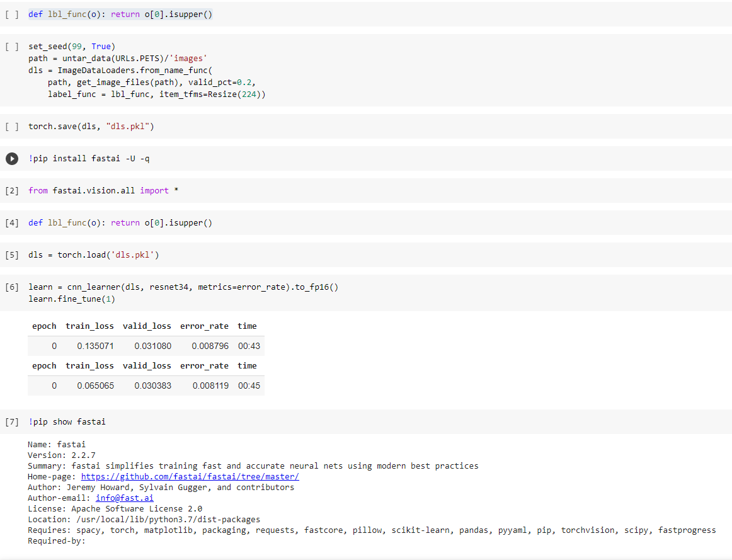
Task: Click the 0.030383 valid_loss value
Action: (152, 386)
